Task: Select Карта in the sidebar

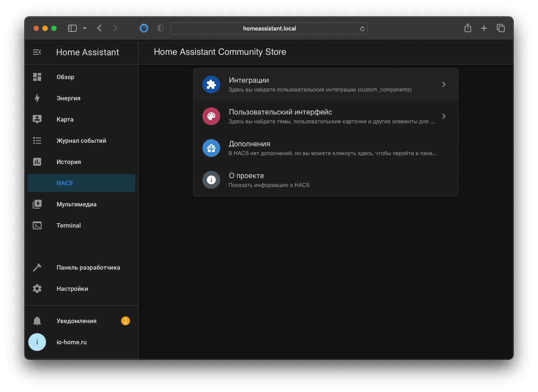Action: pyautogui.click(x=81, y=119)
